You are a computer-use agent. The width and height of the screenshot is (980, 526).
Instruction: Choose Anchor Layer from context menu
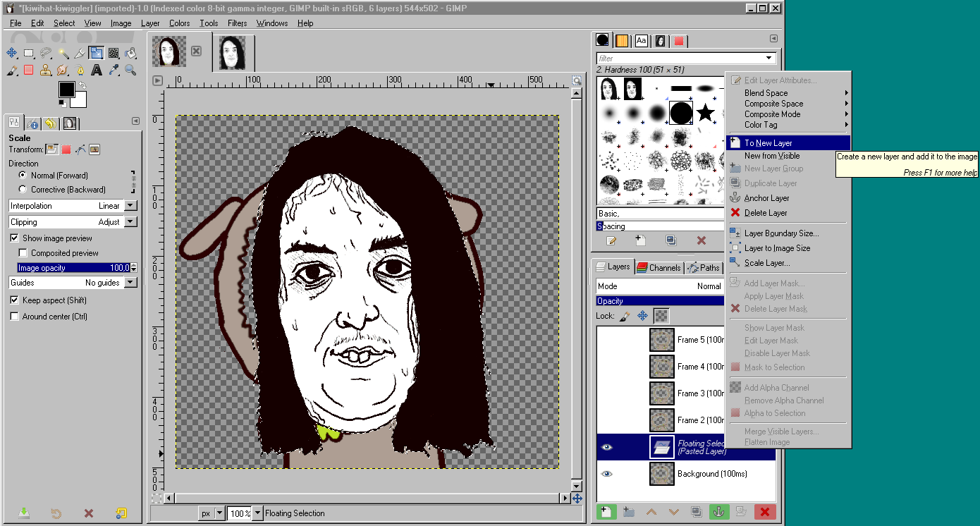click(x=788, y=198)
